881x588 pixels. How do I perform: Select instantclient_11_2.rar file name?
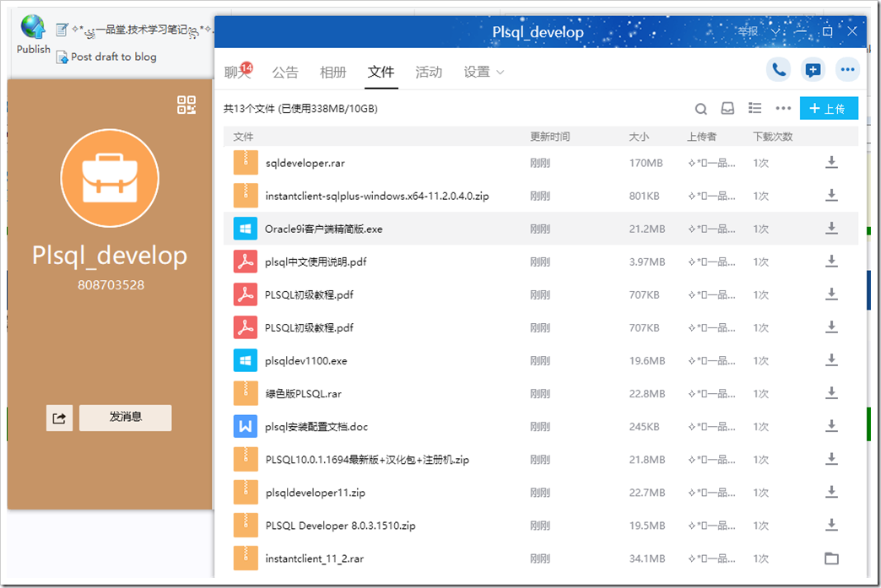315,558
